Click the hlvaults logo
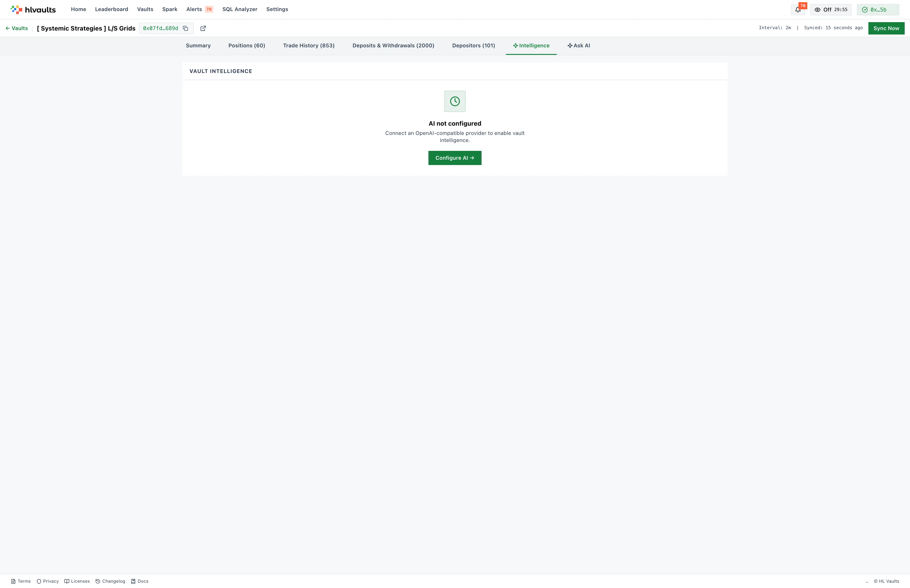Viewport: 910px width, 588px height. [33, 10]
